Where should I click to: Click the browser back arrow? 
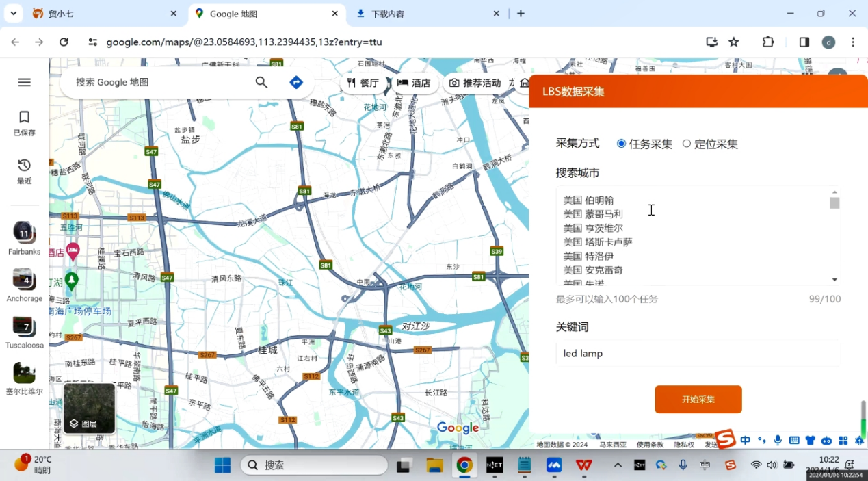tap(15, 42)
